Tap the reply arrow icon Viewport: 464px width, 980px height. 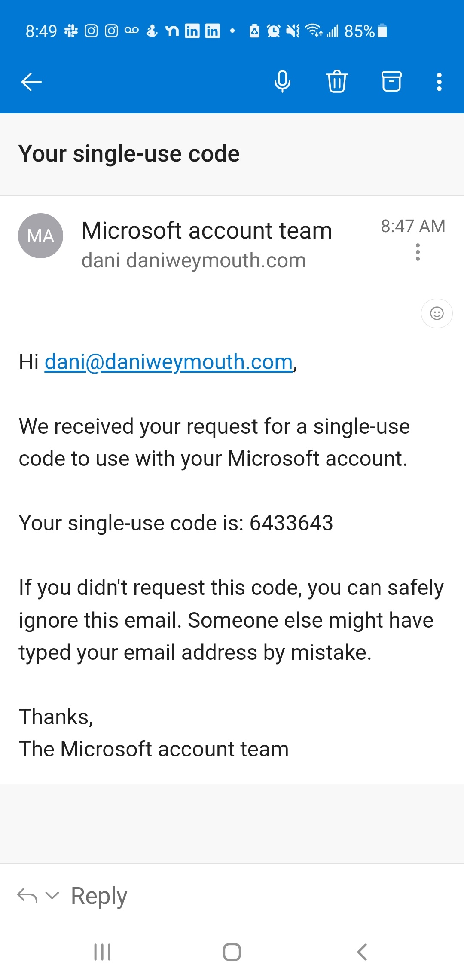pos(27,896)
